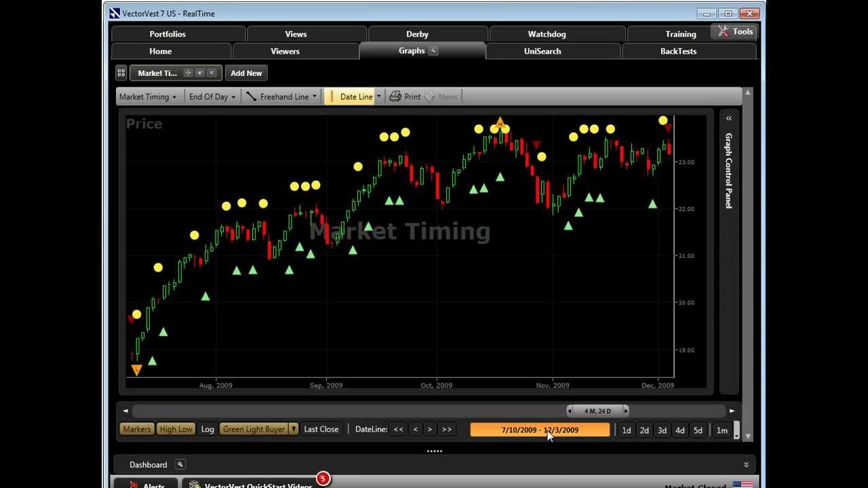The image size is (868, 488).
Task: Click the left arrow of horizontal scrollbar
Action: coord(125,411)
